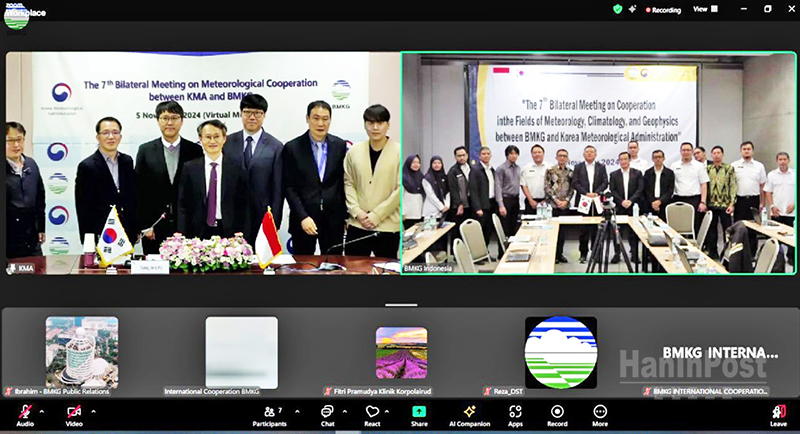Open the View layout menu

pos(703,9)
